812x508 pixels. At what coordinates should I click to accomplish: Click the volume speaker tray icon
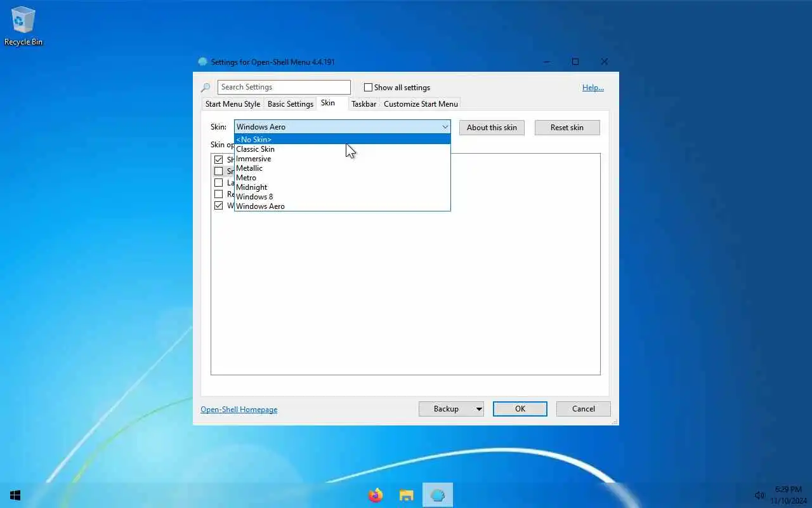pos(759,495)
